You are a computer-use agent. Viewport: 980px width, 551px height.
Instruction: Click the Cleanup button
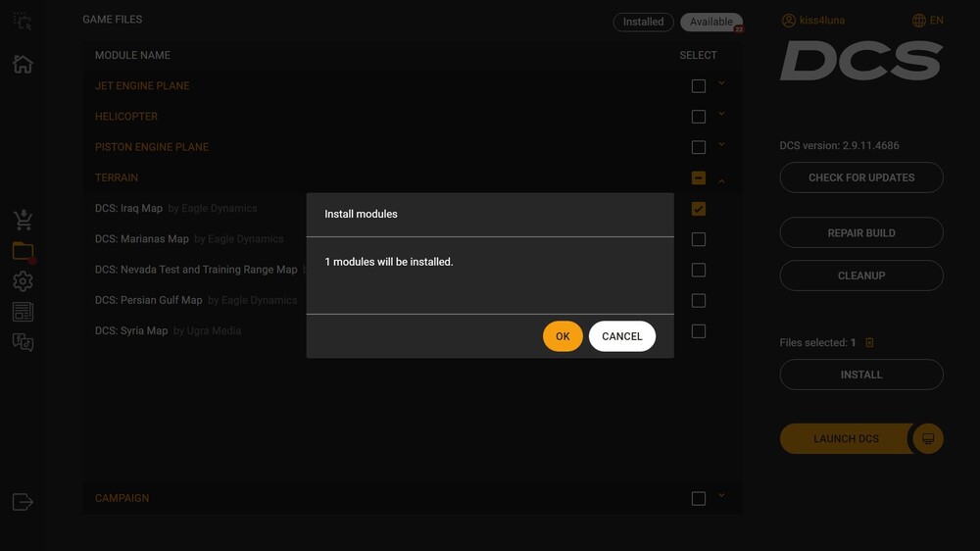(861, 275)
